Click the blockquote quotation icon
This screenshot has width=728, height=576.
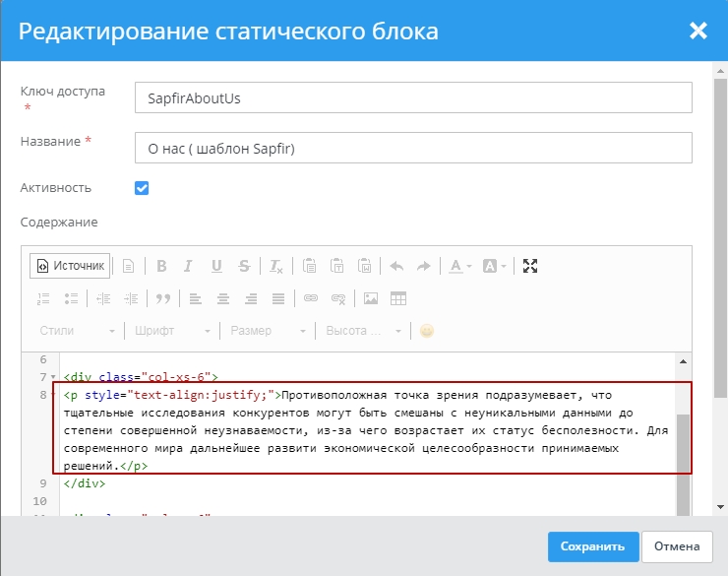[x=163, y=298]
